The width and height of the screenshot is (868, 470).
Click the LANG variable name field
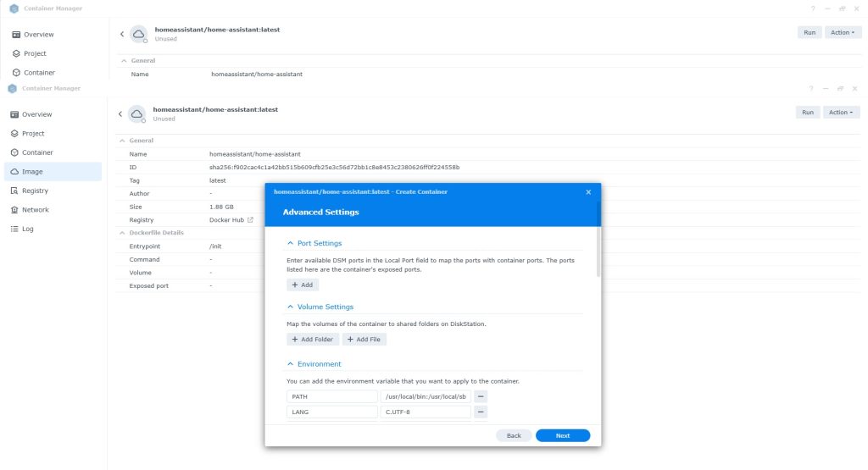point(332,412)
